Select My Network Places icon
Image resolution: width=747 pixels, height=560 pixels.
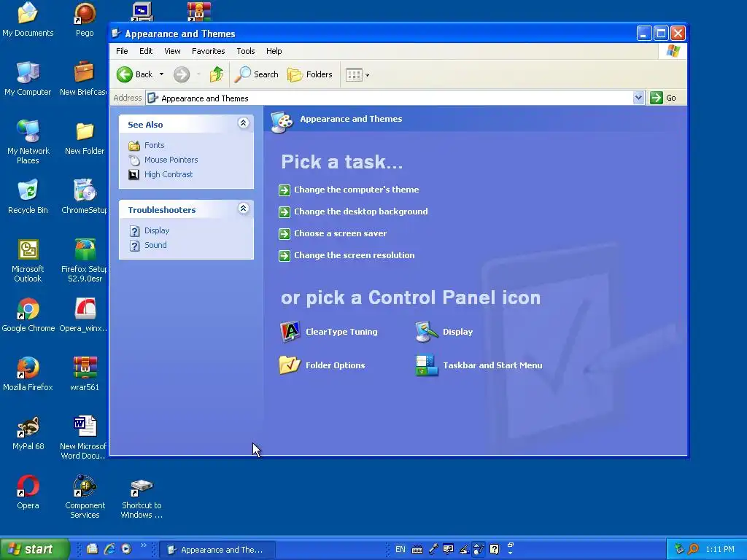tap(28, 142)
